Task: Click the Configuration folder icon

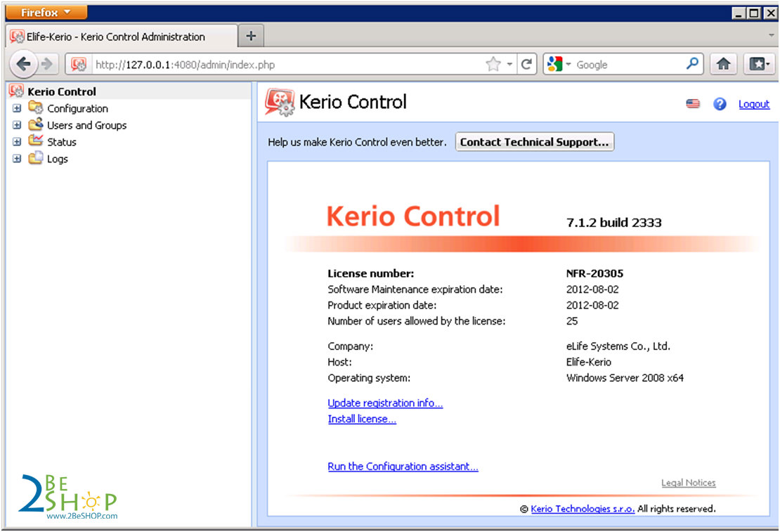Action: pyautogui.click(x=35, y=108)
